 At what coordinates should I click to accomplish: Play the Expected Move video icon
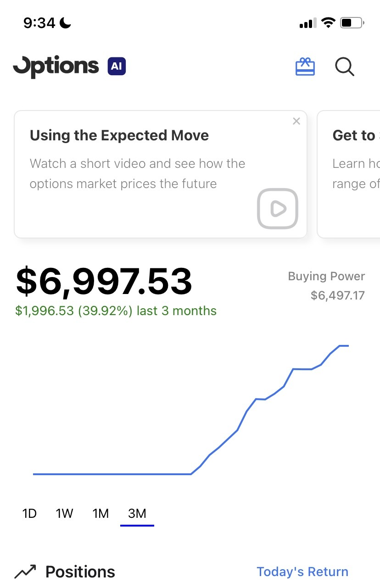tap(278, 209)
